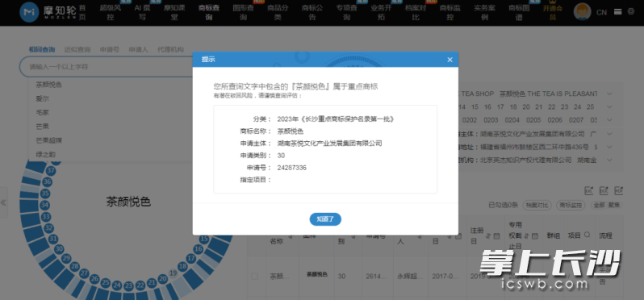Select class 24 on the ring chart
644x300 pixels.
pyautogui.click(x=117, y=285)
